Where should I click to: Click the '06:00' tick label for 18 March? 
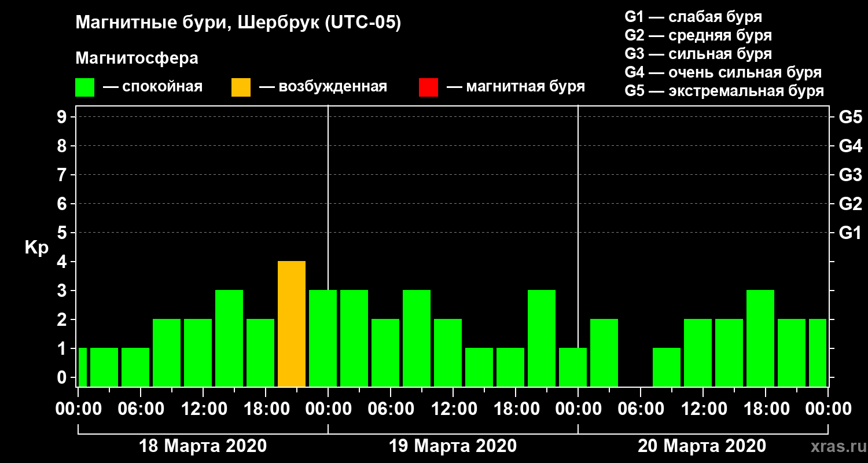(141, 409)
